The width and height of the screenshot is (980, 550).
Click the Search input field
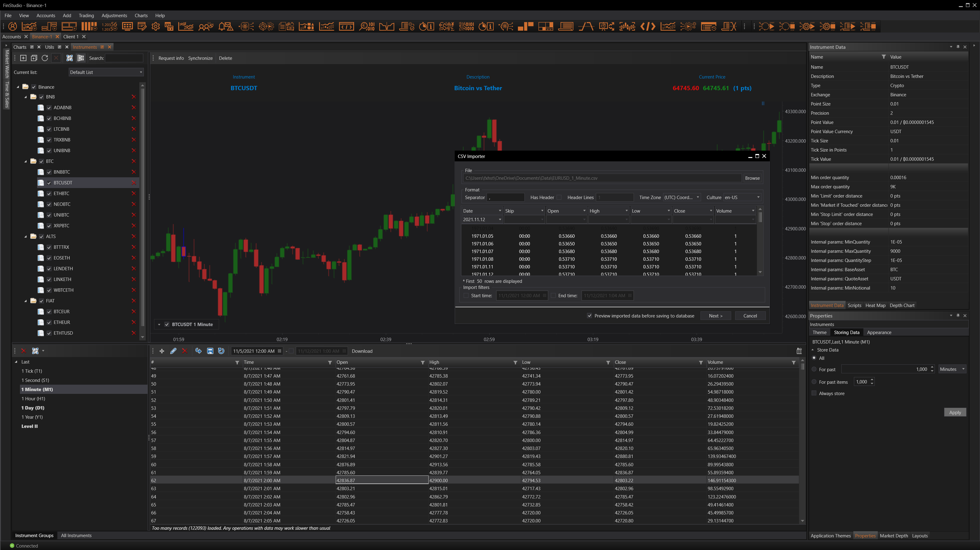[x=124, y=58]
